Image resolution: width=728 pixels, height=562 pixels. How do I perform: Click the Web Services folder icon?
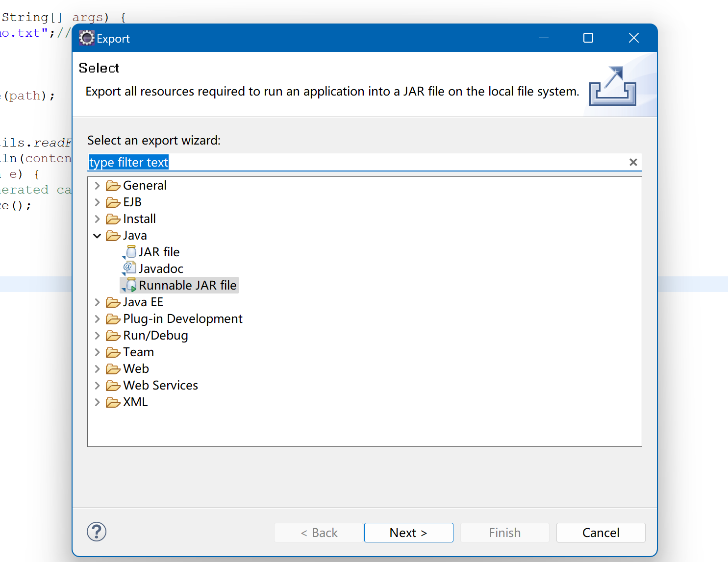point(113,386)
